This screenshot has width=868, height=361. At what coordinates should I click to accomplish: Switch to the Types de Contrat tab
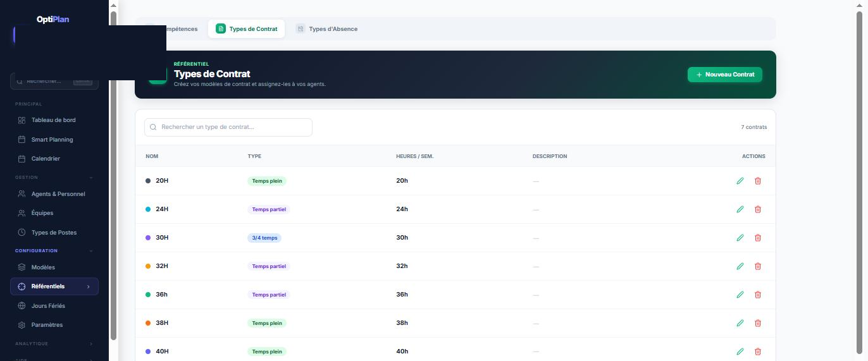click(x=246, y=28)
